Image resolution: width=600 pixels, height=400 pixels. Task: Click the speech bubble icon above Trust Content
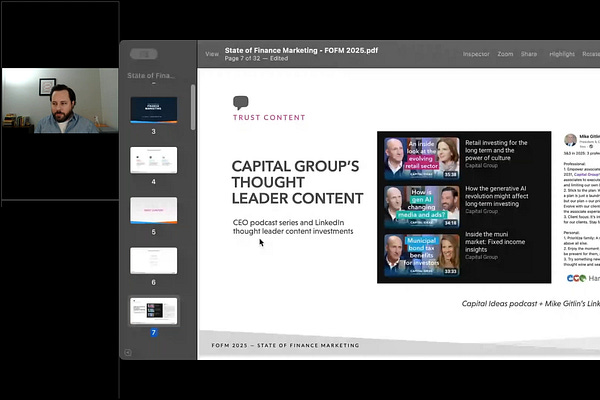click(241, 103)
